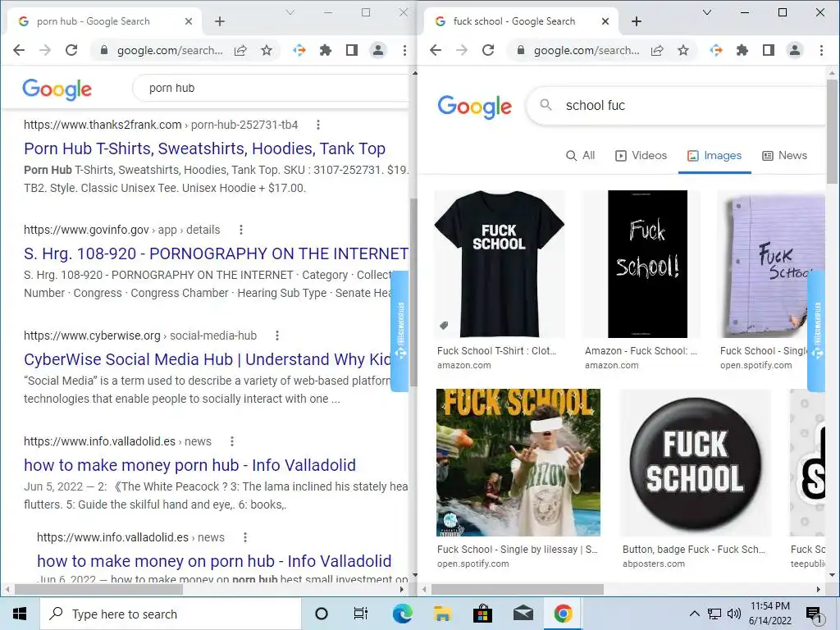Open the options menu beside the indented info.valladolid.es result

pos(244,537)
